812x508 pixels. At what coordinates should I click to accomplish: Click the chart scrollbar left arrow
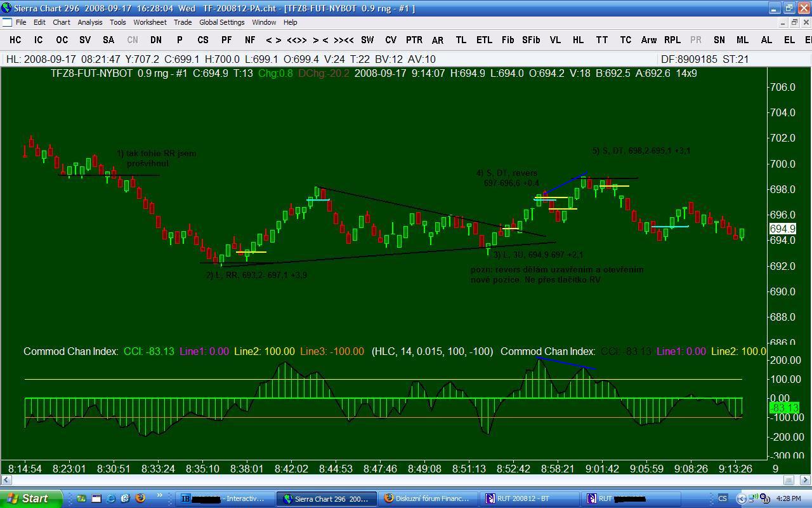6,480
